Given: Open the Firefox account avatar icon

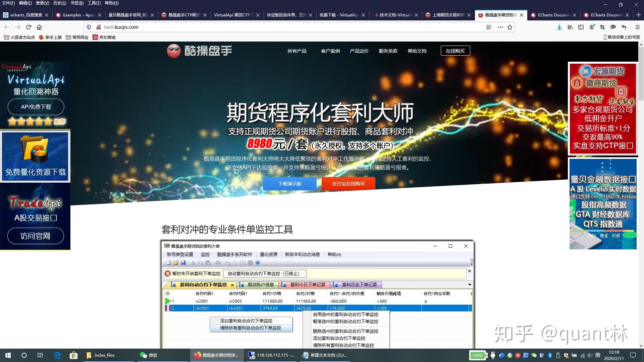Looking at the screenshot, I should (592, 27).
